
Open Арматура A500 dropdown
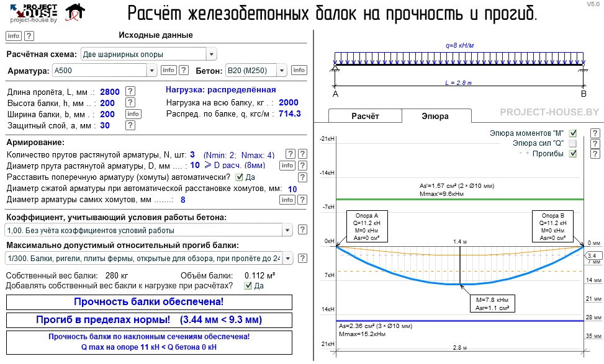click(x=104, y=71)
